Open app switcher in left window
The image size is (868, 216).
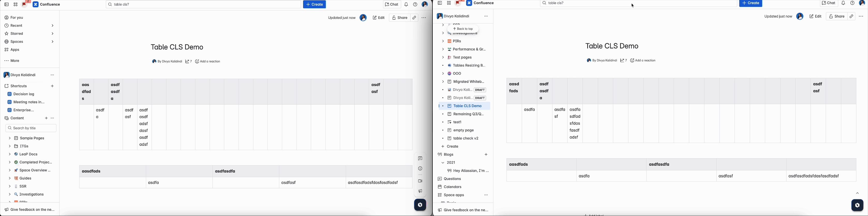tap(16, 5)
